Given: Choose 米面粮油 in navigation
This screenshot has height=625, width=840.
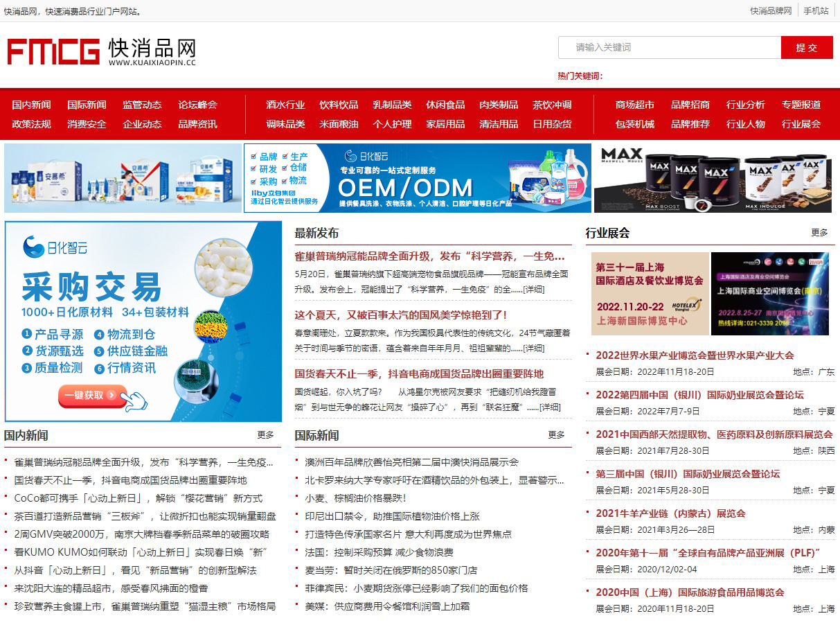Looking at the screenshot, I should 339,124.
